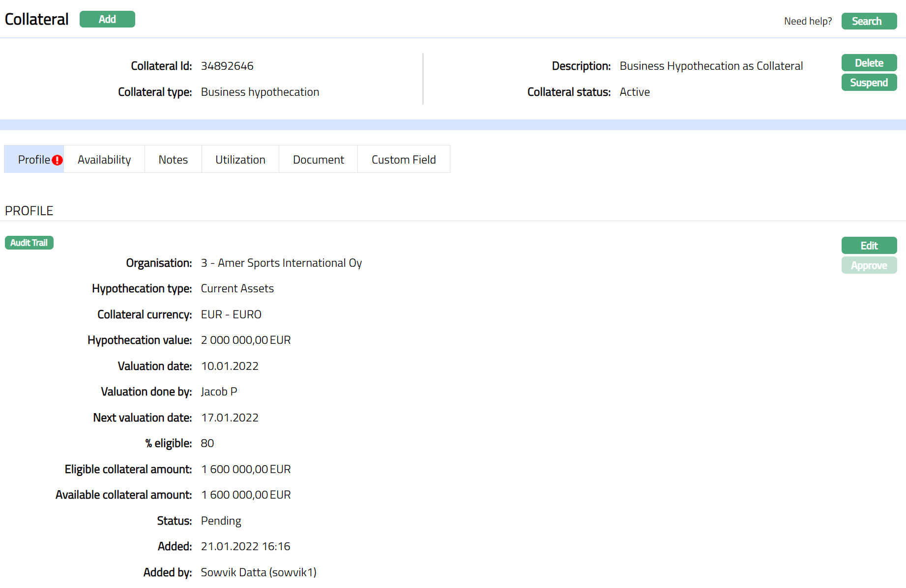This screenshot has height=588, width=906.
Task: Approve the pending profile
Action: (869, 265)
